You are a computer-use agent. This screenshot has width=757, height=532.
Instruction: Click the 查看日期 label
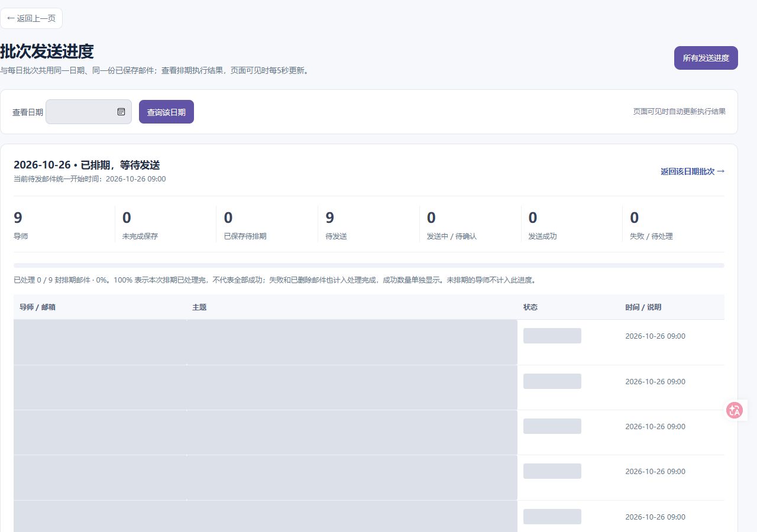tap(28, 112)
